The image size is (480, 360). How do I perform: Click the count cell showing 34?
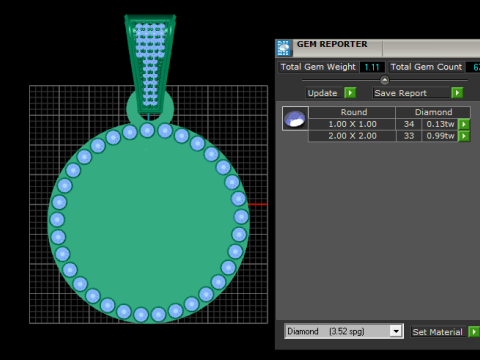[409, 124]
